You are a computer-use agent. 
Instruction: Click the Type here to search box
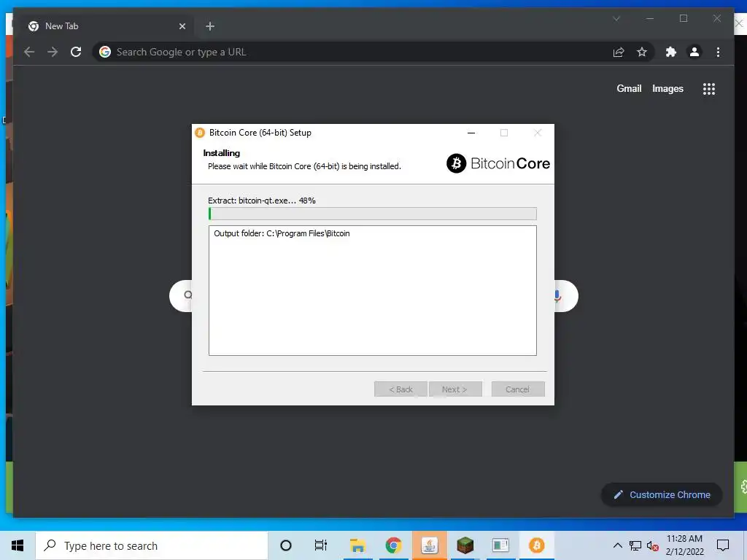[152, 545]
